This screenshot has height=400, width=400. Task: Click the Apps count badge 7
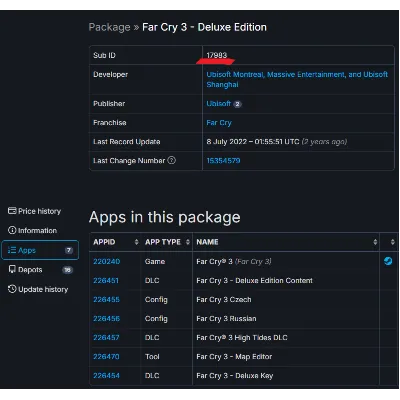pos(69,250)
